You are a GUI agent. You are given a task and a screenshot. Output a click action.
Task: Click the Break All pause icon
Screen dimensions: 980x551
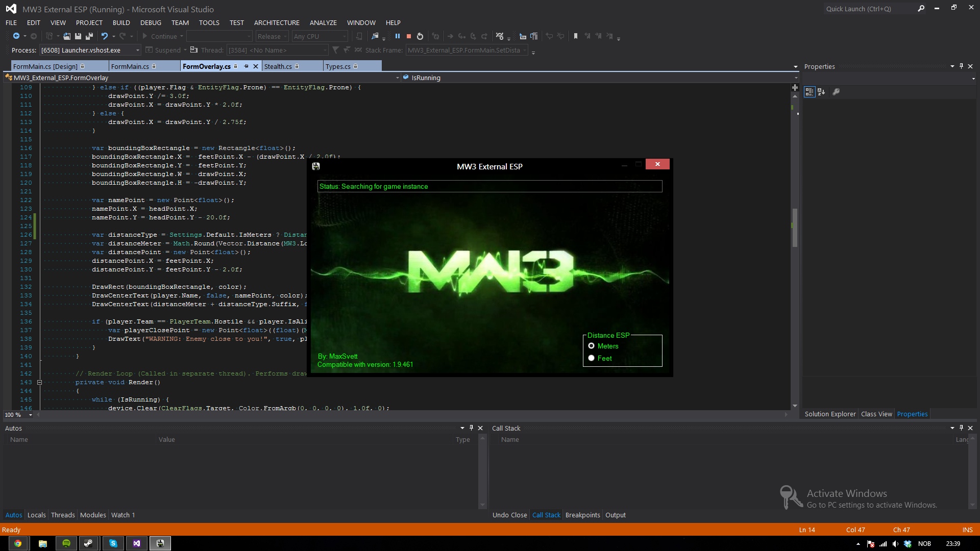coord(398,36)
